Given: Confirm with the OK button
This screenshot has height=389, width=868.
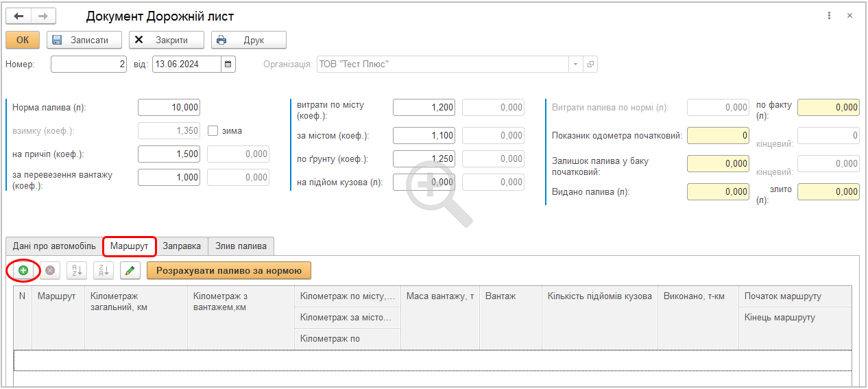Looking at the screenshot, I should coord(23,40).
